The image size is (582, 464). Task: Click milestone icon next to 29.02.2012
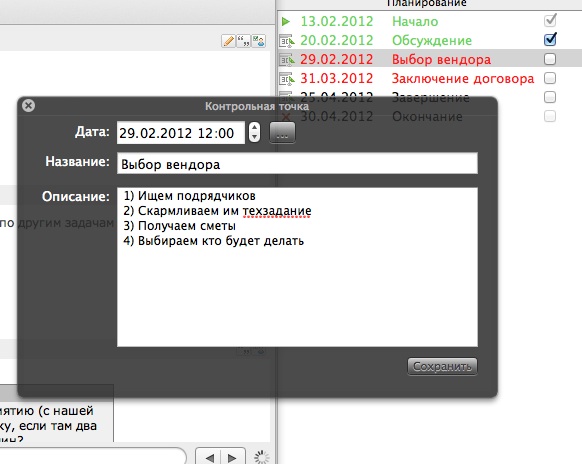pos(287,59)
